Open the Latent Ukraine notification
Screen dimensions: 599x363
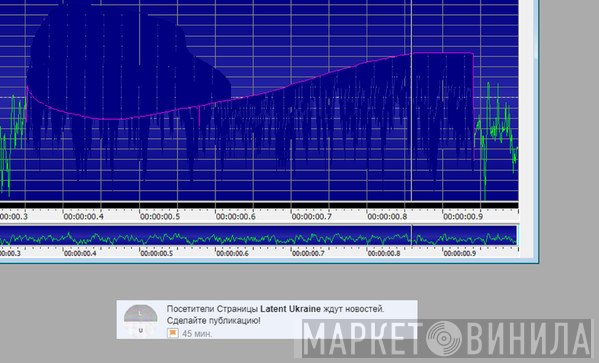(267, 320)
